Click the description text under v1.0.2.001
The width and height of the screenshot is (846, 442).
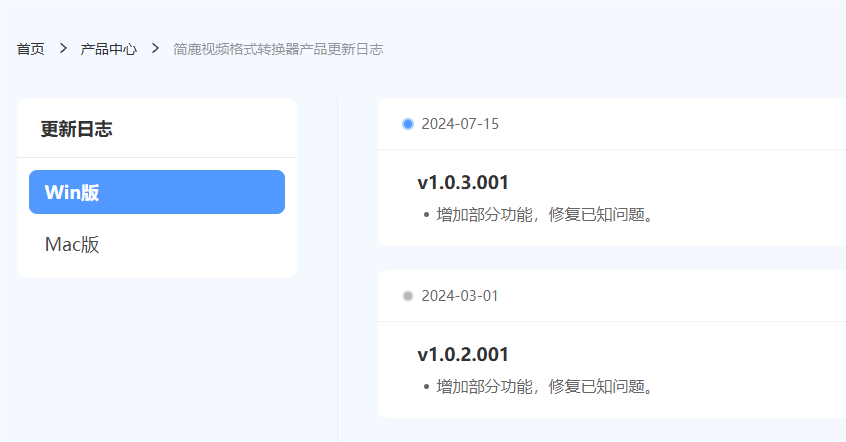tap(546, 386)
